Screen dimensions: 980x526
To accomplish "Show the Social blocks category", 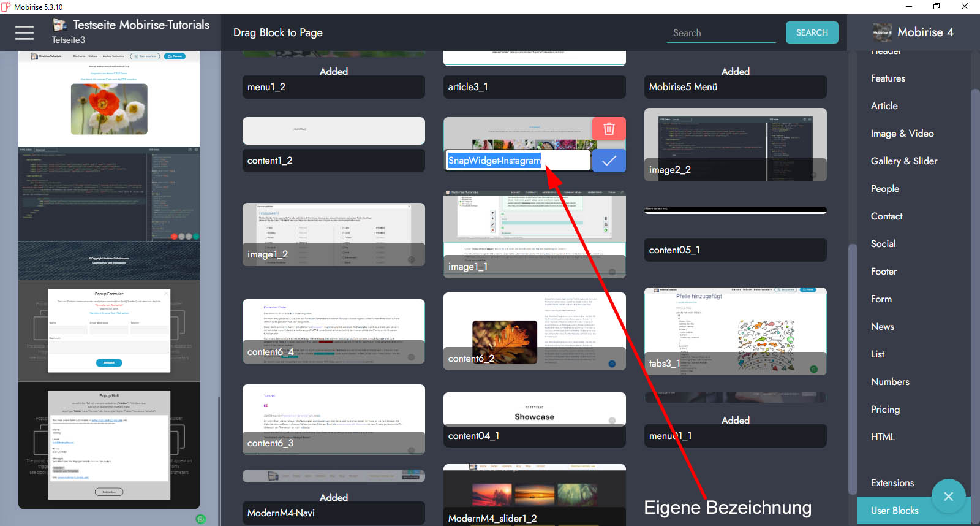I will pyautogui.click(x=883, y=244).
